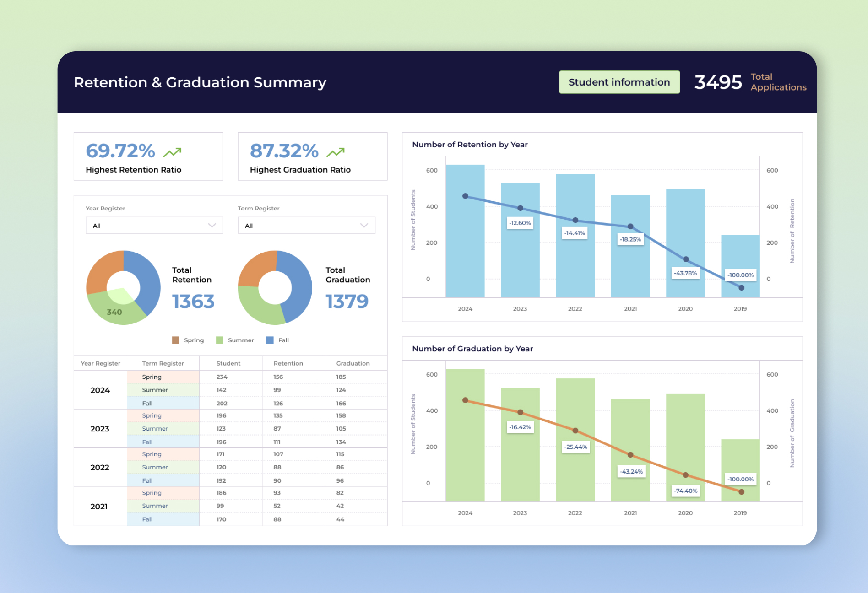Click student value 234

[x=222, y=377]
